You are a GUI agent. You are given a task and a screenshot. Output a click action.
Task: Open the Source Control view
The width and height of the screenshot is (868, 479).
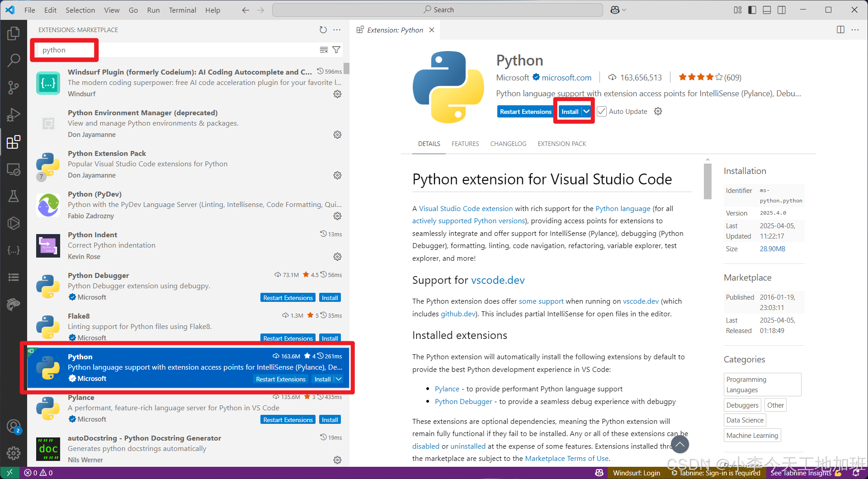14,87
